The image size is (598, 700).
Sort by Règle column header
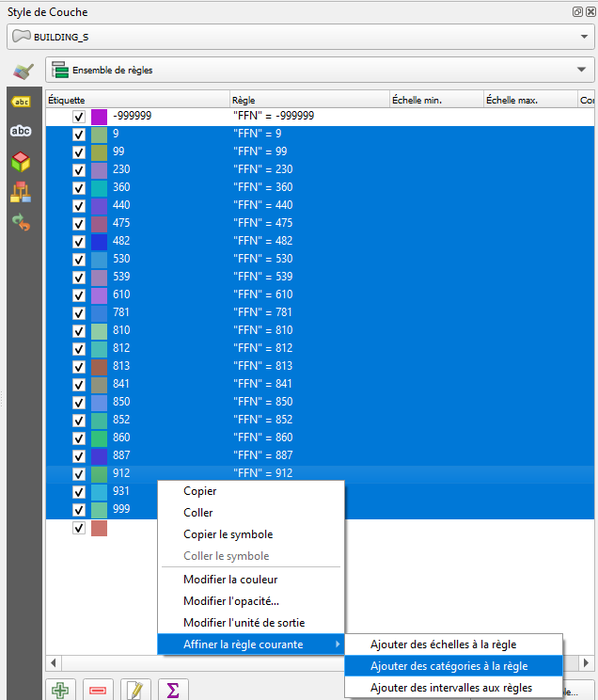coord(309,100)
